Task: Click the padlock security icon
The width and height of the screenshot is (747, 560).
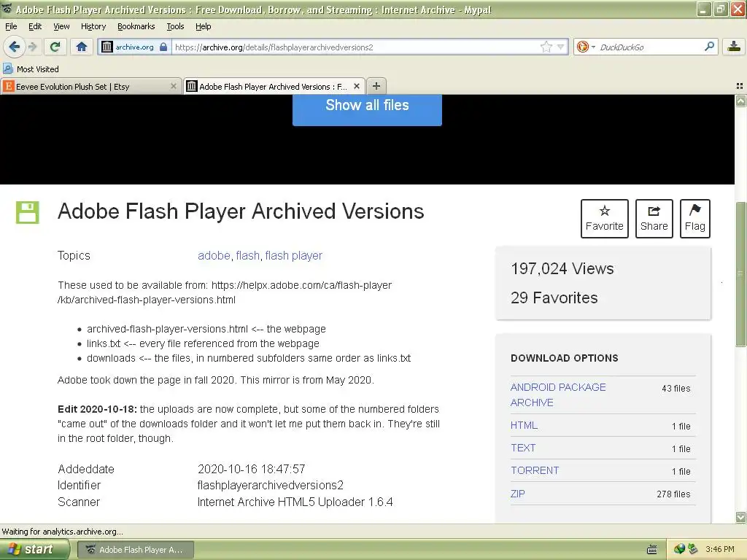Action: pyautogui.click(x=163, y=47)
